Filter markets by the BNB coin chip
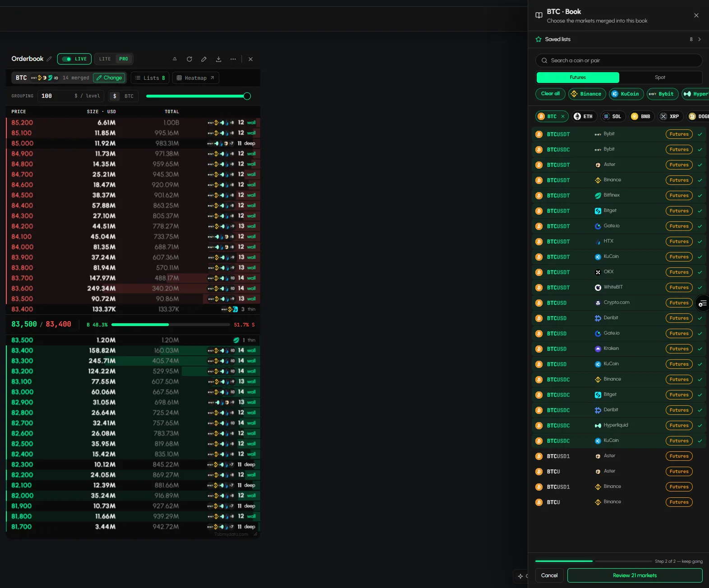The image size is (709, 588). click(x=641, y=116)
